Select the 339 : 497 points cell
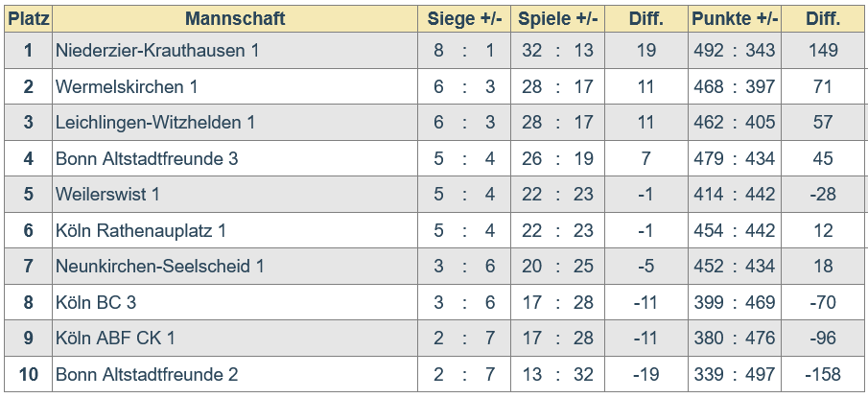This screenshot has height=398, width=868. pos(735,374)
